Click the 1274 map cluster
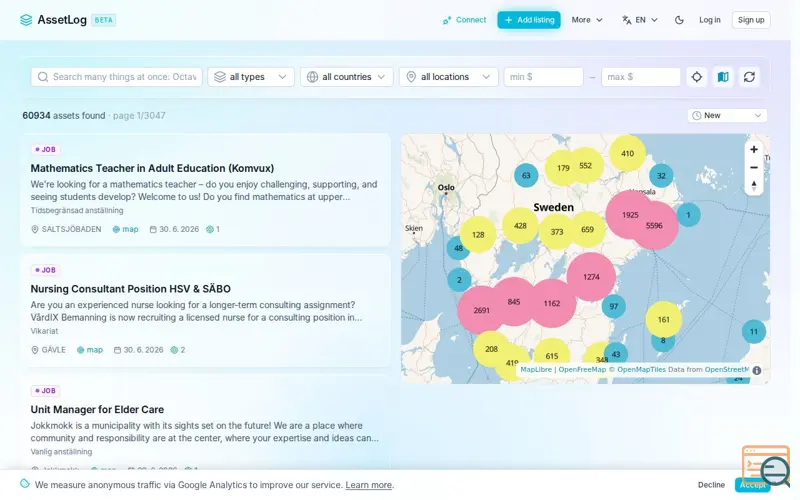800x500 pixels. tap(591, 277)
